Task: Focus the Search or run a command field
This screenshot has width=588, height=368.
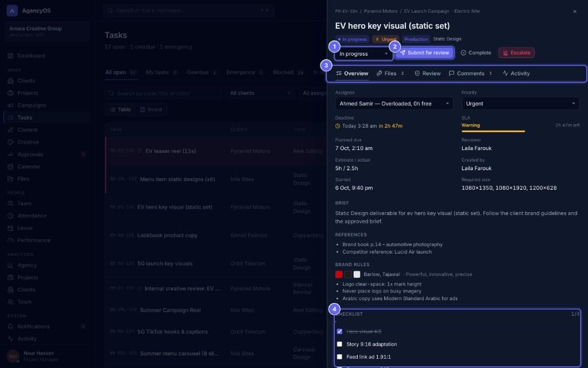Action: [188, 10]
